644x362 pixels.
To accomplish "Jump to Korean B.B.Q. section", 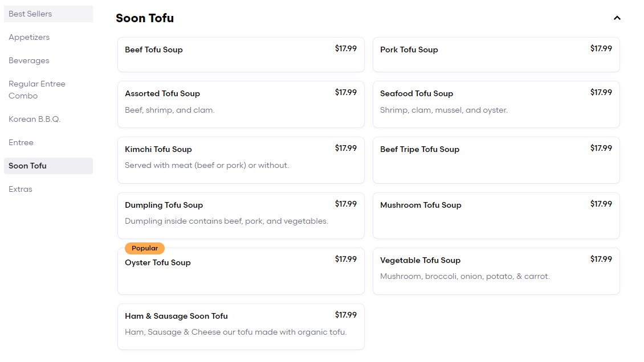I will coord(35,119).
